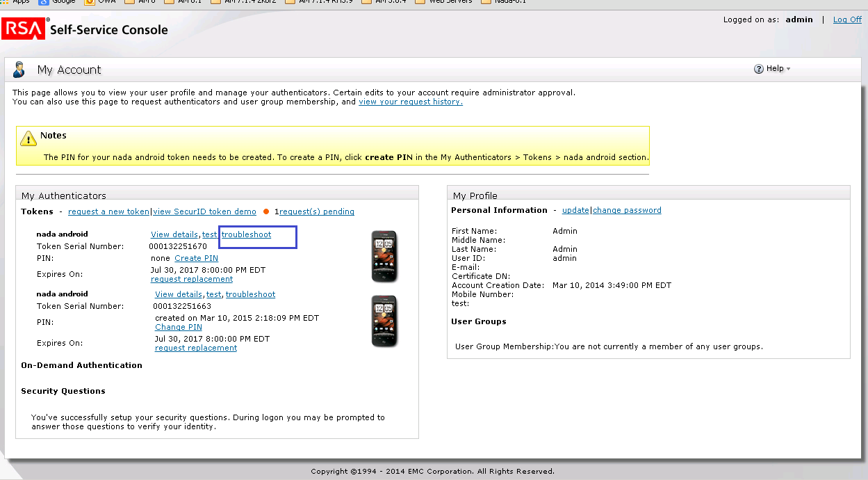View the SecurID token demo

coord(204,211)
